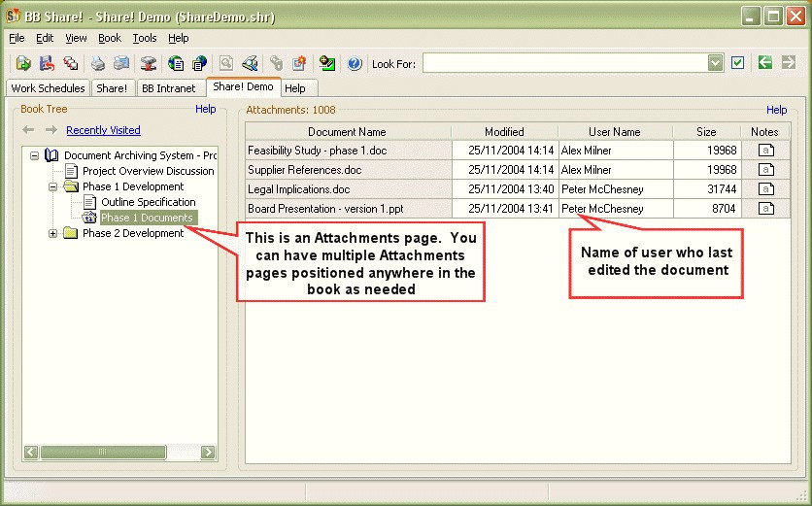The image size is (812, 506).
Task: Select Board Presentation - version 1.ppt row
Action: 518,209
